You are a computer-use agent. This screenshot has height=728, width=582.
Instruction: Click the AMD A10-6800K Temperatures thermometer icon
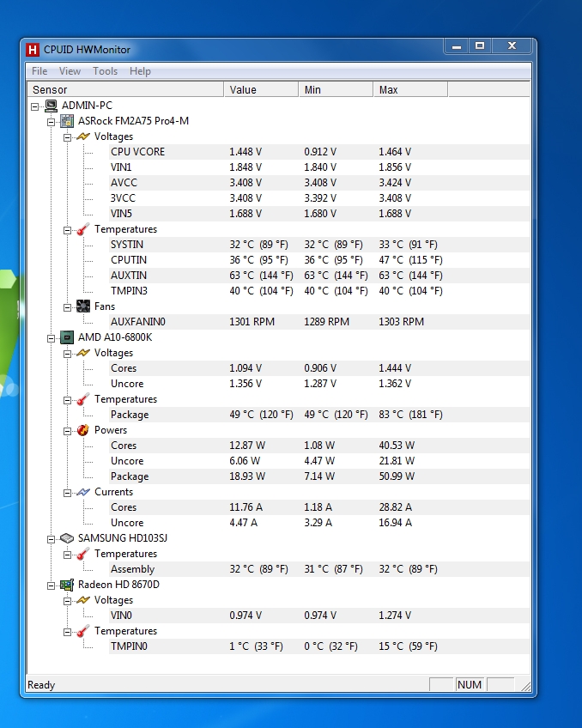tap(83, 399)
